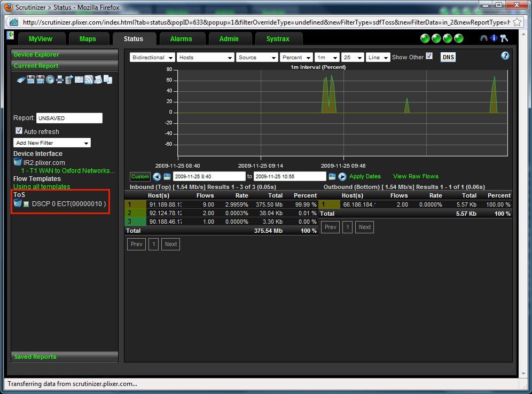
Task: Open the Admin tab
Action: point(229,38)
